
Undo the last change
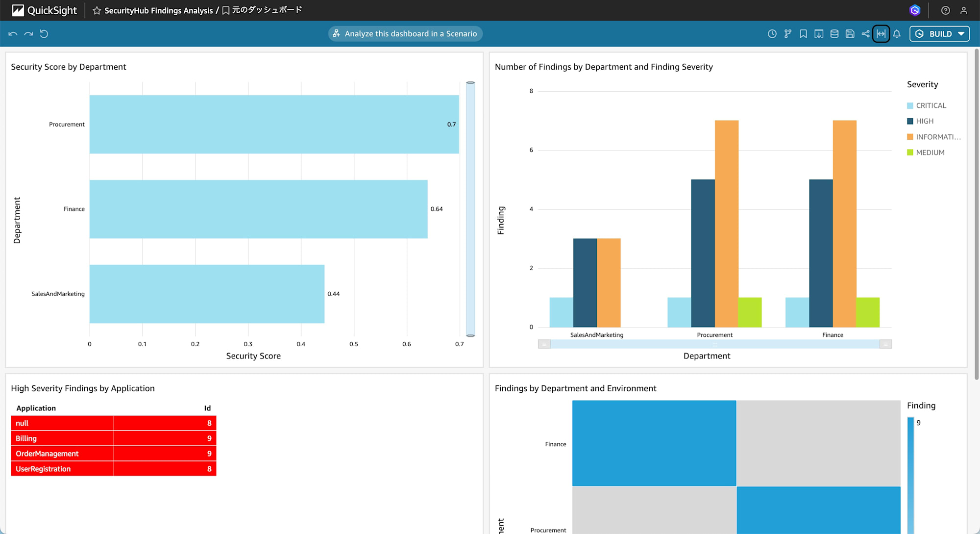pos(13,34)
